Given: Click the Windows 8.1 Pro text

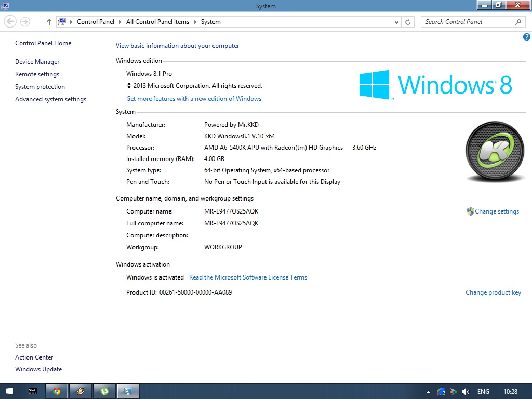Looking at the screenshot, I should click(x=149, y=74).
